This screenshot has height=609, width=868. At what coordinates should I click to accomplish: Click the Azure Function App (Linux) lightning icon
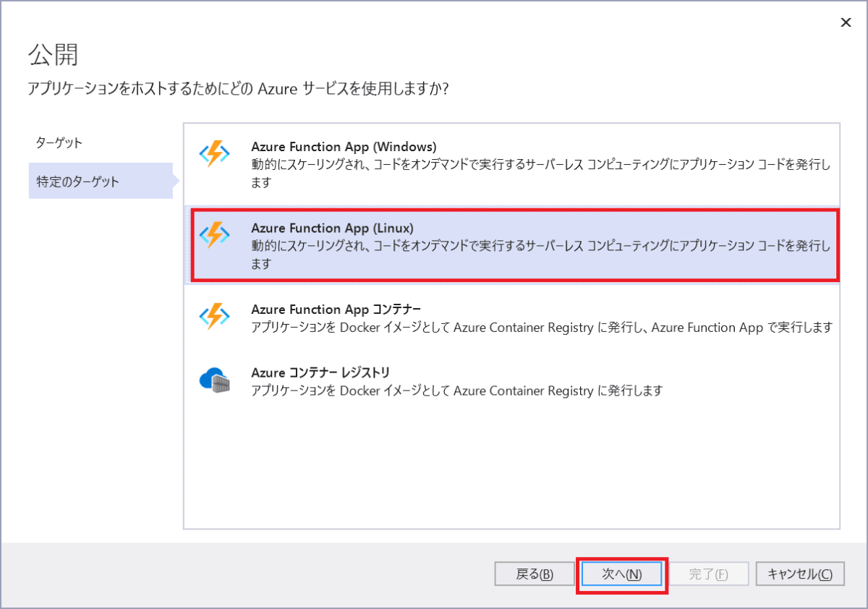point(214,236)
